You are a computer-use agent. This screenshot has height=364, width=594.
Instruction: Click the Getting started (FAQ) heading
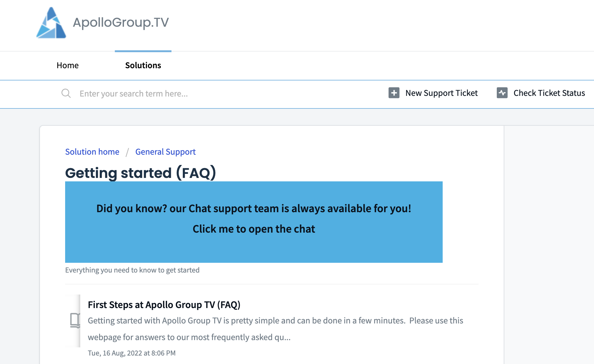(141, 173)
